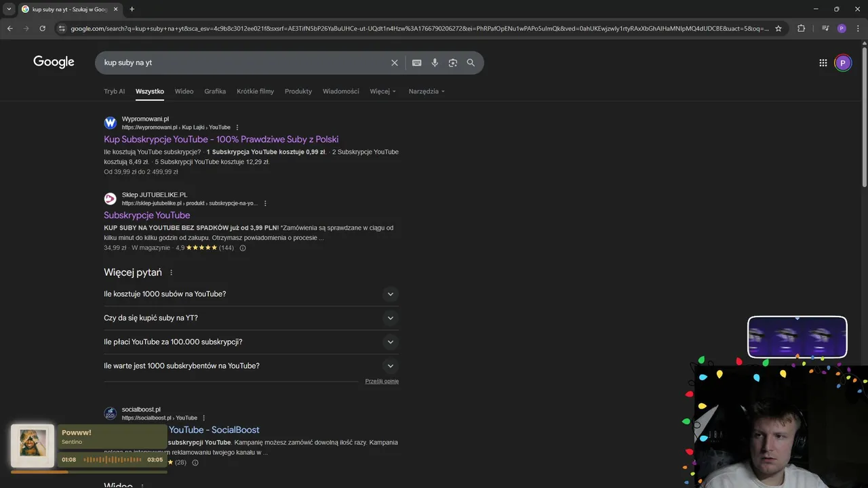Click the '34,99 zł' price text
Screen dimensions: 868x488
115,248
